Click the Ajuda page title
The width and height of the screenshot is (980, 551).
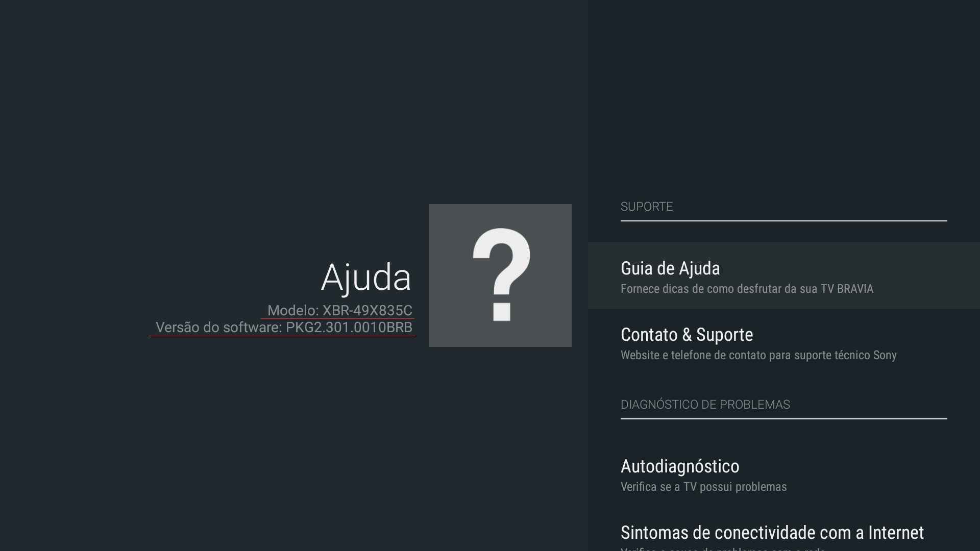click(x=365, y=278)
